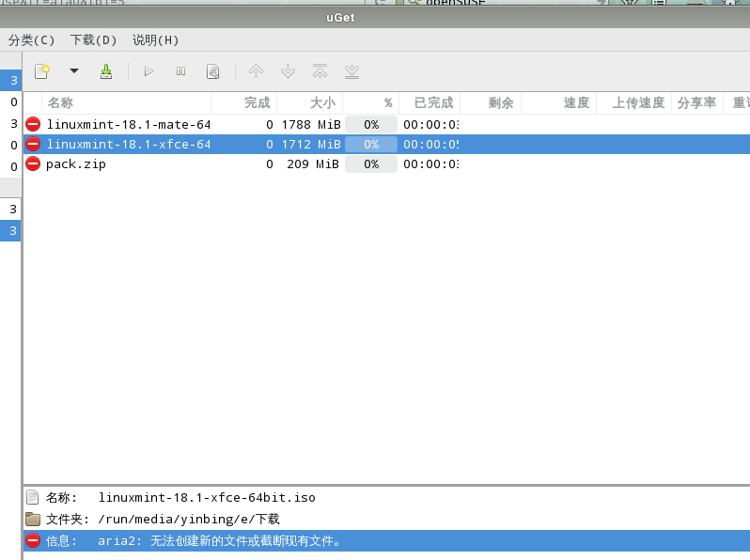Viewport: 750px width, 560px height.
Task: Click the file icon beside 名称 in summary
Action: click(33, 497)
